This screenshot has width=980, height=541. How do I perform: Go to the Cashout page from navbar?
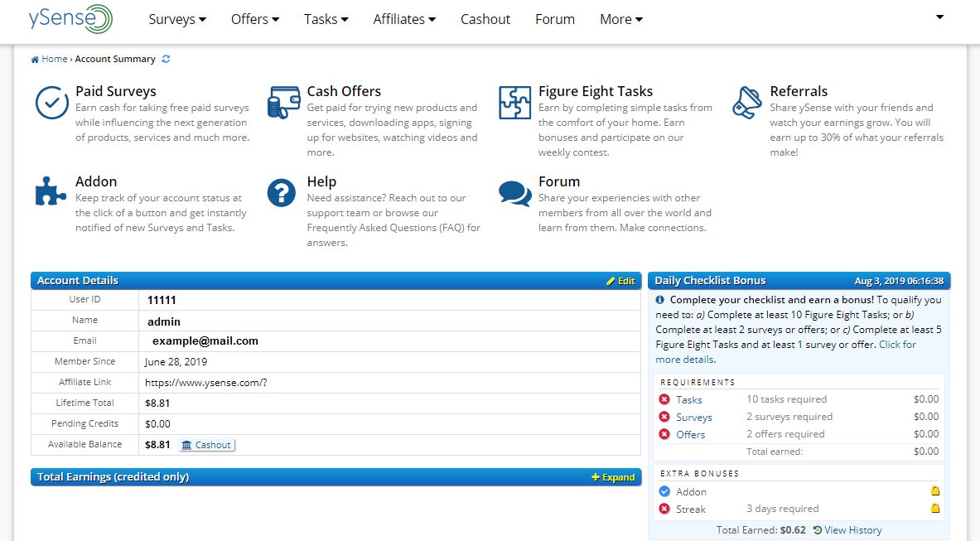point(485,19)
